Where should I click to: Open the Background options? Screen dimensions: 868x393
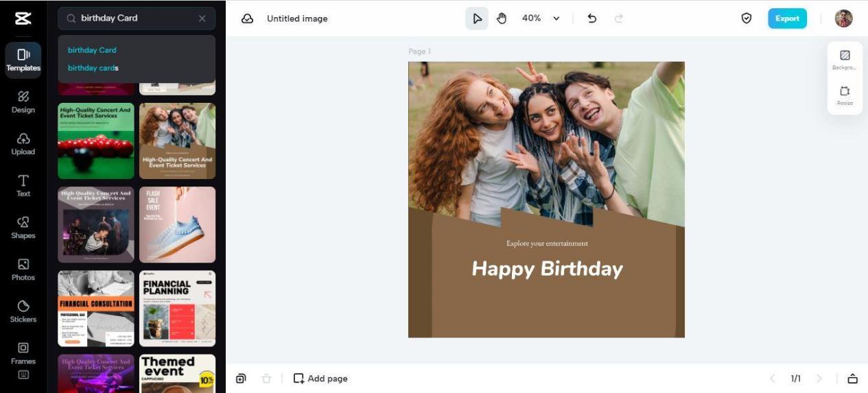point(845,60)
